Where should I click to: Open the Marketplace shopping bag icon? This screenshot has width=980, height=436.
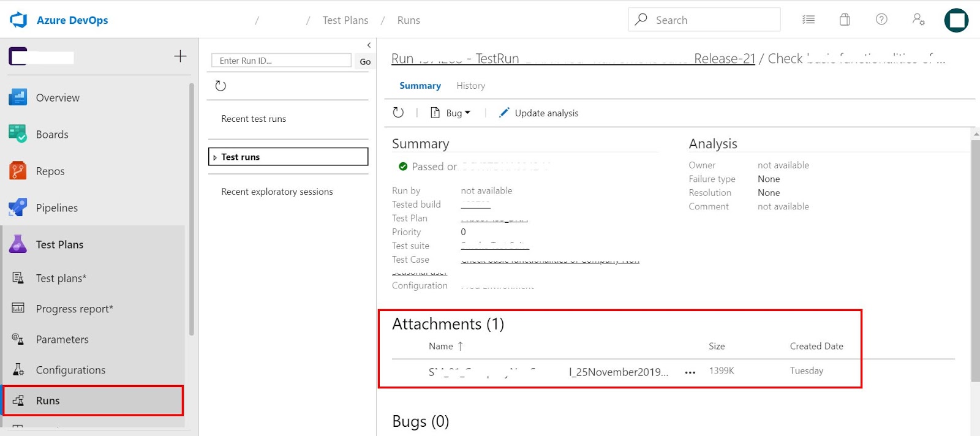pyautogui.click(x=845, y=20)
